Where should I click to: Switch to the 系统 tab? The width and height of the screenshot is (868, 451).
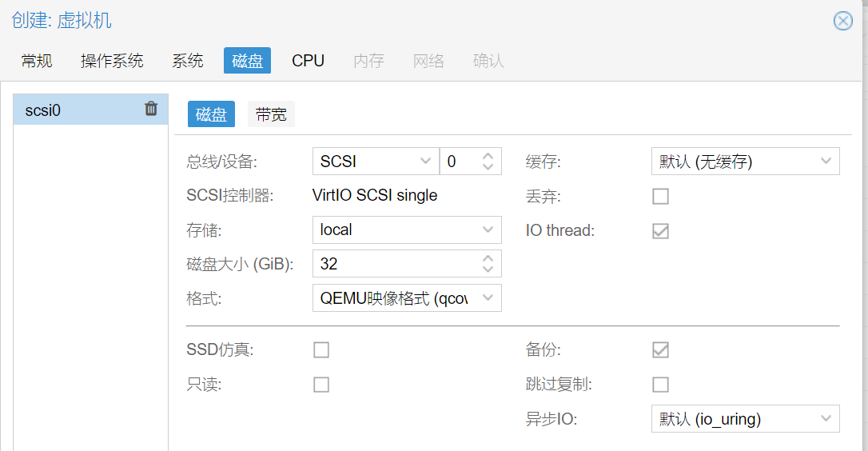point(187,61)
